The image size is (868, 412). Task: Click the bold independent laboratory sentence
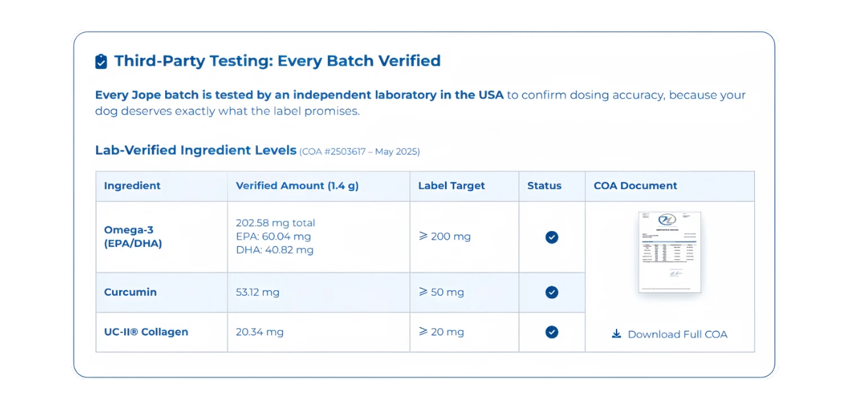[x=299, y=95]
